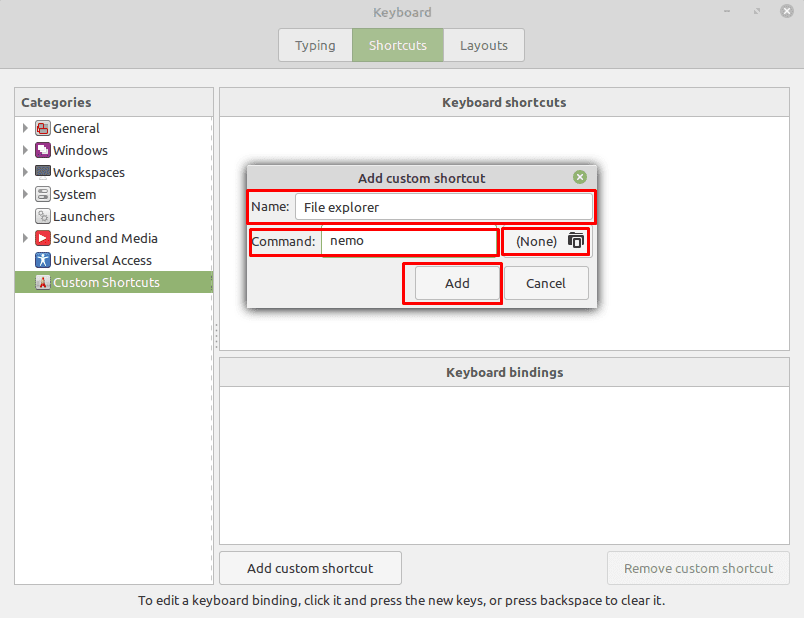Click the browse icon next to (None)

(576, 241)
